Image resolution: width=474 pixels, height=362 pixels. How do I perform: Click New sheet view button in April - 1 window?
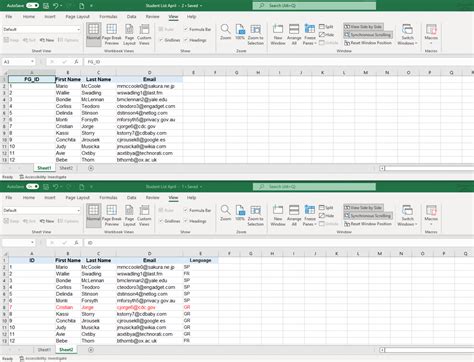coord(47,221)
